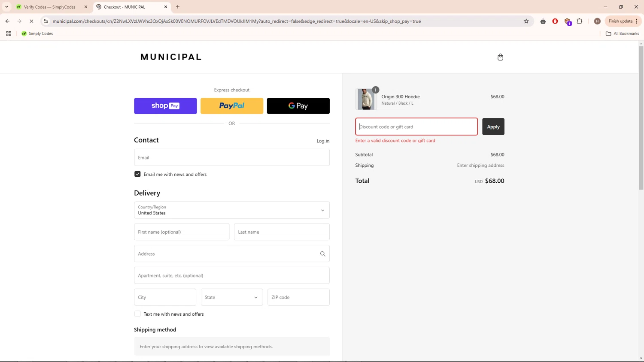This screenshot has height=362, width=644.
Task: Close the Verify Codes SimplyCodes tab
Action: [86, 7]
